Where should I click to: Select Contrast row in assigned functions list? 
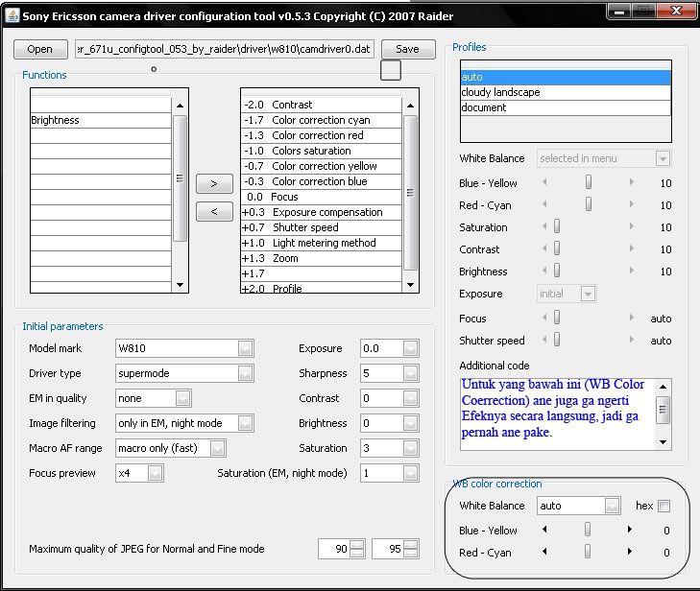pyautogui.click(x=321, y=105)
